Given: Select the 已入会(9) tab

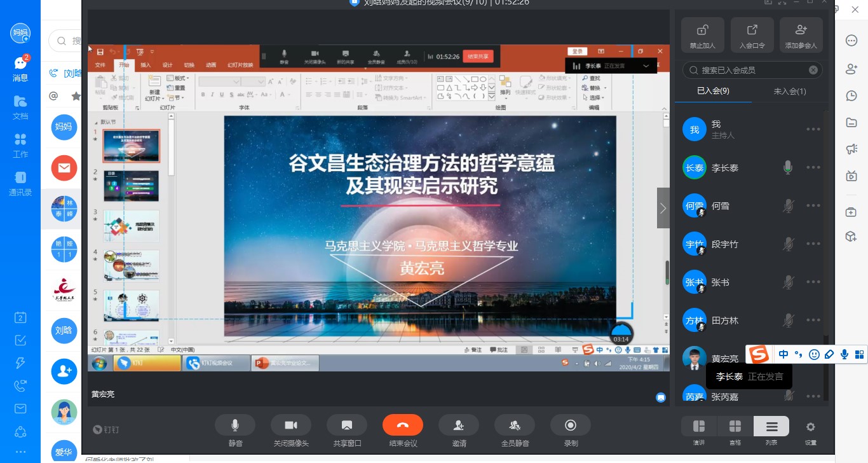Looking at the screenshot, I should click(x=713, y=91).
